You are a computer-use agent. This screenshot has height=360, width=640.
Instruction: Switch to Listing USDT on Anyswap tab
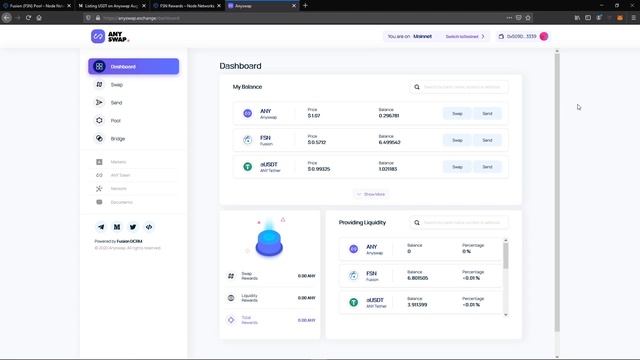[111, 6]
